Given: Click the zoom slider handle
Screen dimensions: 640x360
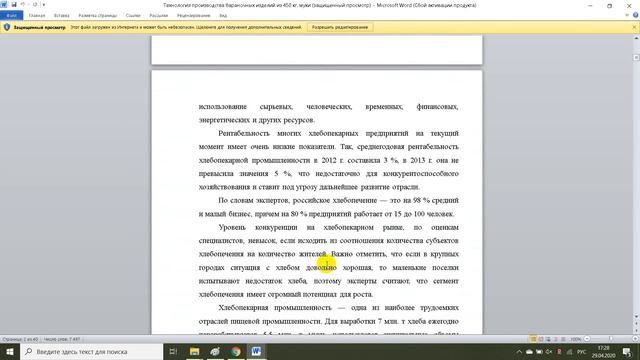Looking at the screenshot, I should 611,339.
